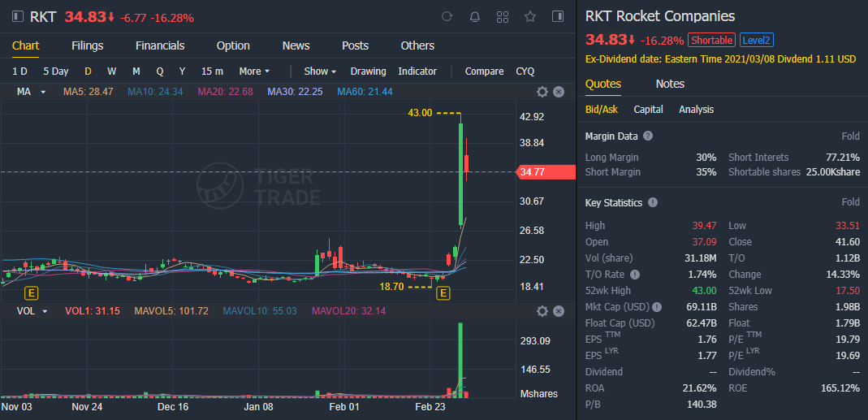The image size is (868, 420).
Task: Click the RKT ticker symbol in header
Action: point(42,16)
